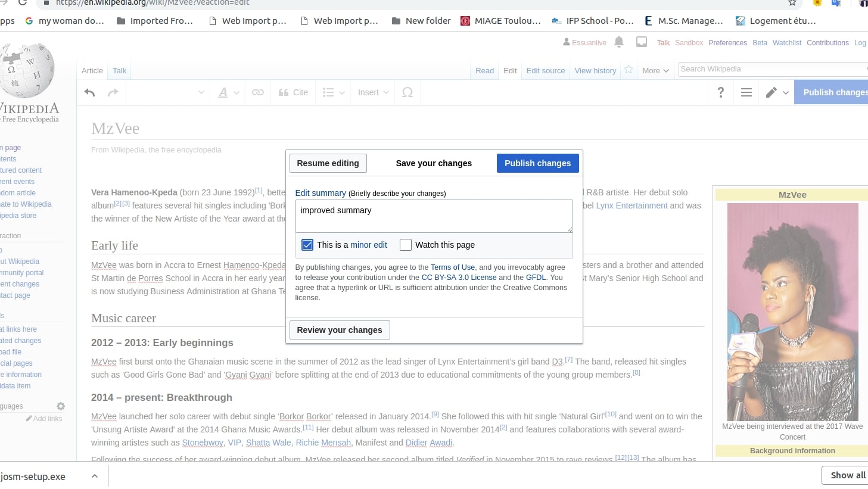
Task: Open the GFDL license link
Action: click(536, 278)
